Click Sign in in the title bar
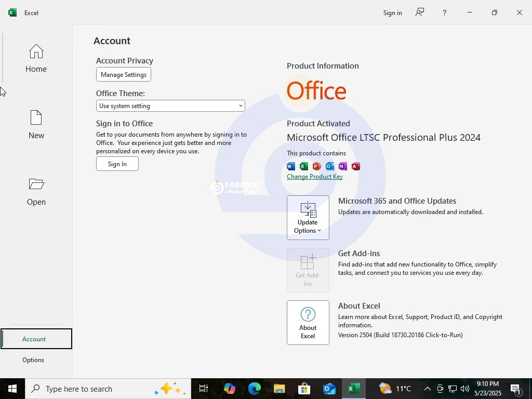532x399 pixels. (x=393, y=13)
